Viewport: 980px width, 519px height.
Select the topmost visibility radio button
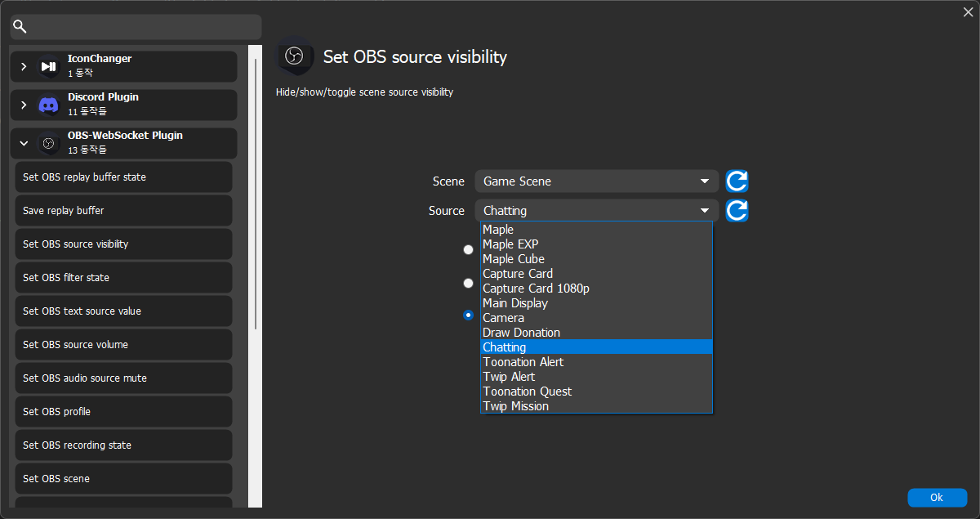tap(468, 249)
